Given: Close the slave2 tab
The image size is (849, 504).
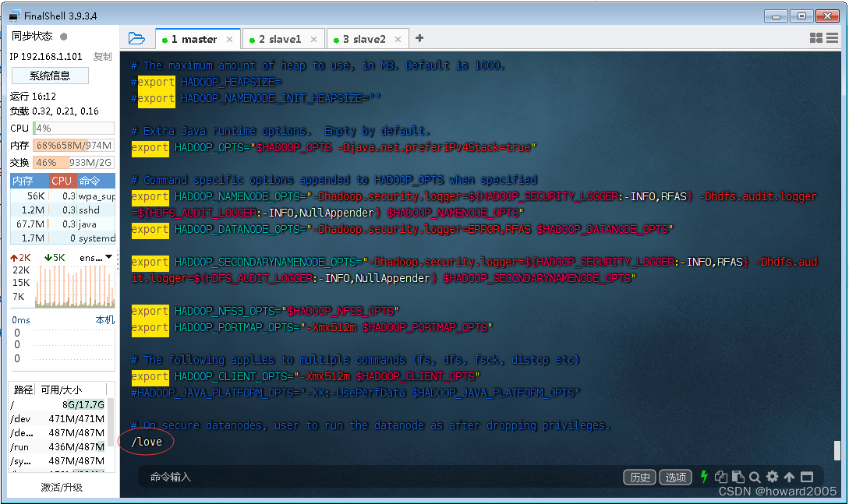Looking at the screenshot, I should 398,39.
